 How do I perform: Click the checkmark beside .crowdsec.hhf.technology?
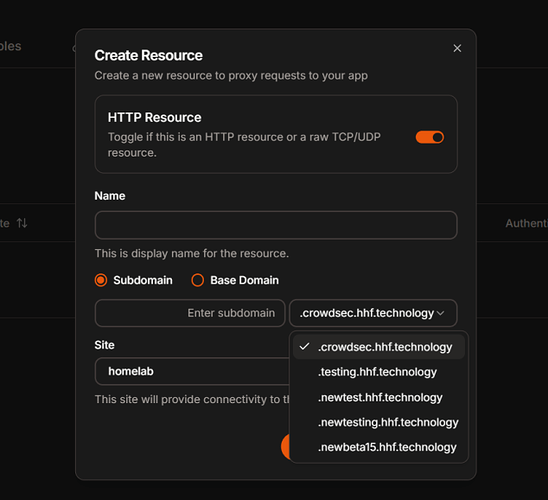pos(304,347)
